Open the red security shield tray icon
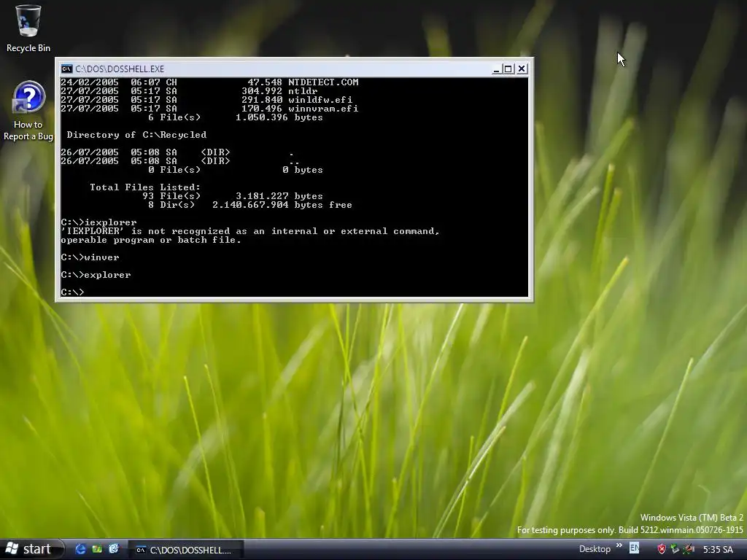 (x=661, y=549)
